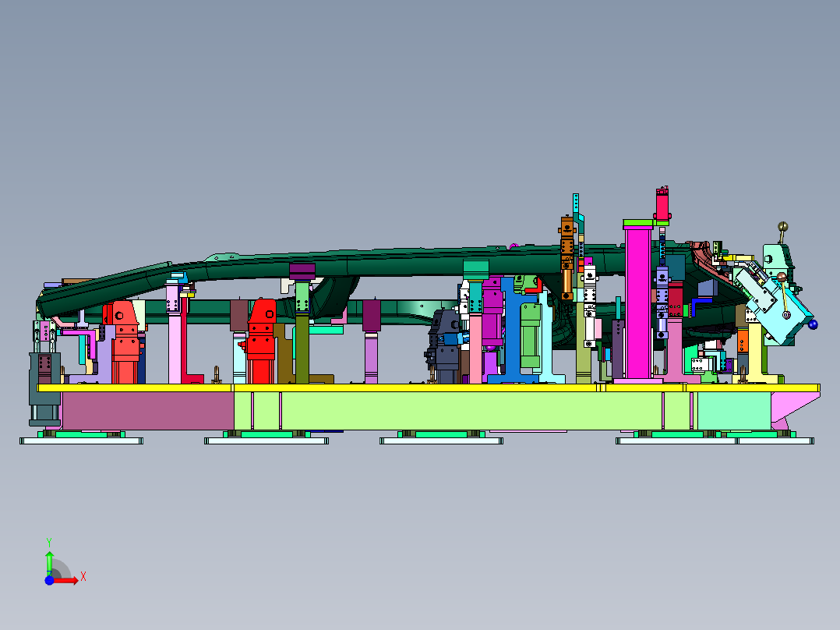
Task: Select the mauve base block at the left end
Action: click(147, 410)
